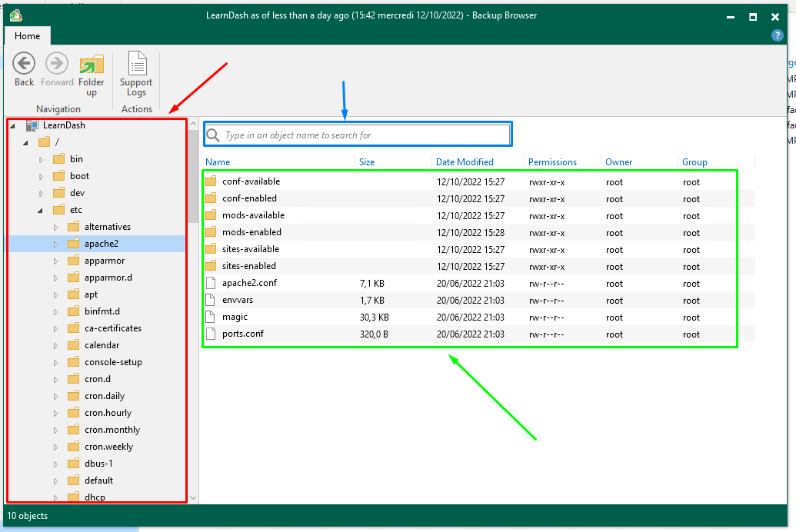Click the etc folder icon in tree
This screenshot has width=796, height=532.
pyautogui.click(x=59, y=210)
